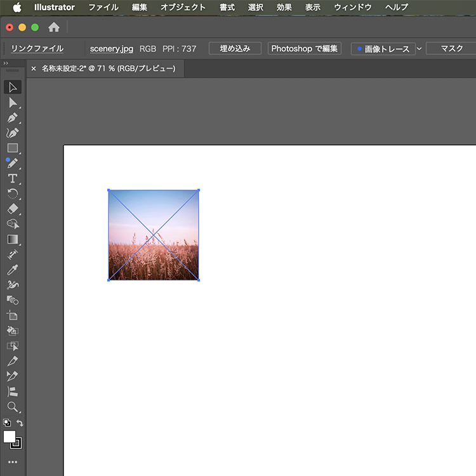Swap fill and stroke colors

pos(20,423)
